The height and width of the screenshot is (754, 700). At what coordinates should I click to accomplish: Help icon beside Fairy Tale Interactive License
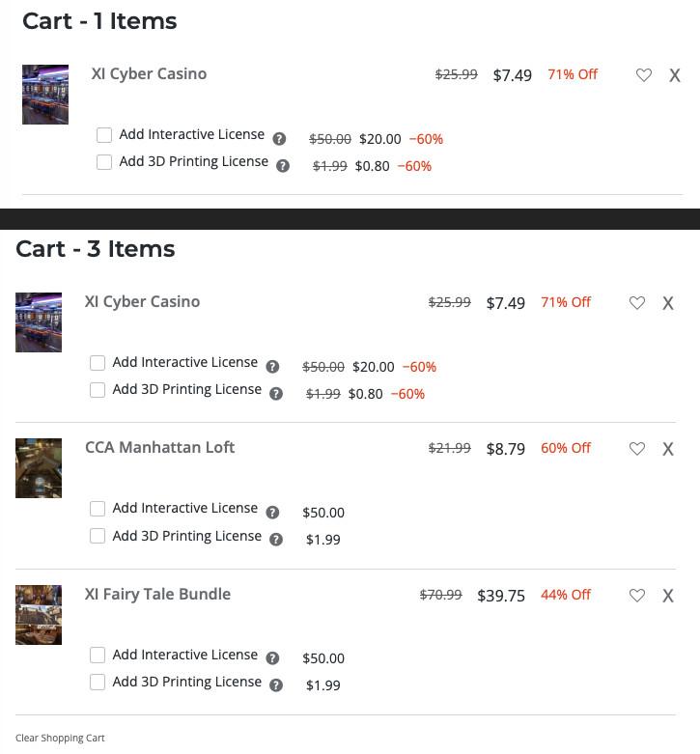click(x=272, y=658)
